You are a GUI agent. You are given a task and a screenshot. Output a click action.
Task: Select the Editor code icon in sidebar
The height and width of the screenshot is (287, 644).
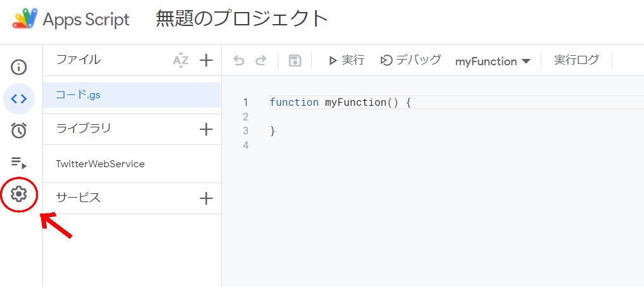(18, 99)
